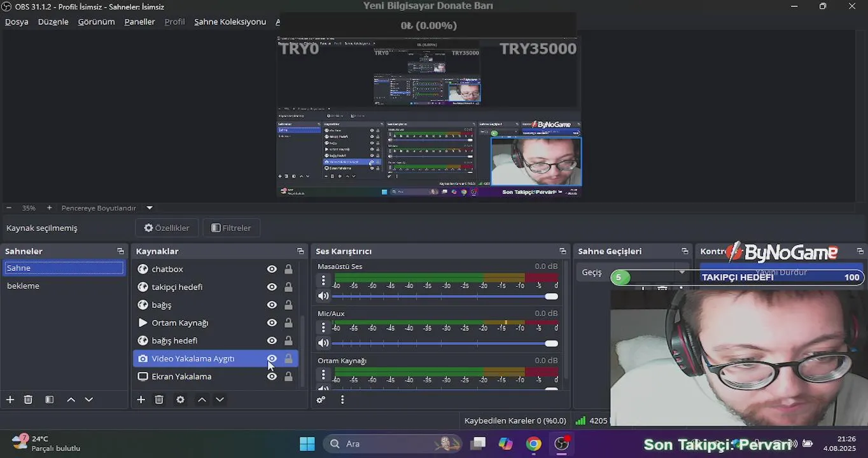Open weather widget showing 24°C
Viewport: 868px width, 458px height.
(46, 443)
